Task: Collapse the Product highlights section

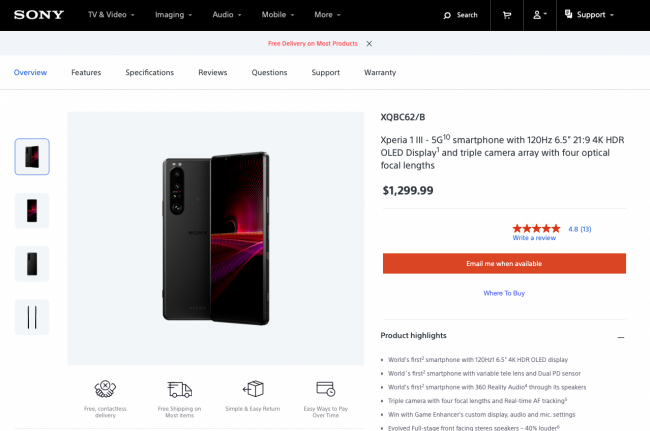Action: point(620,337)
